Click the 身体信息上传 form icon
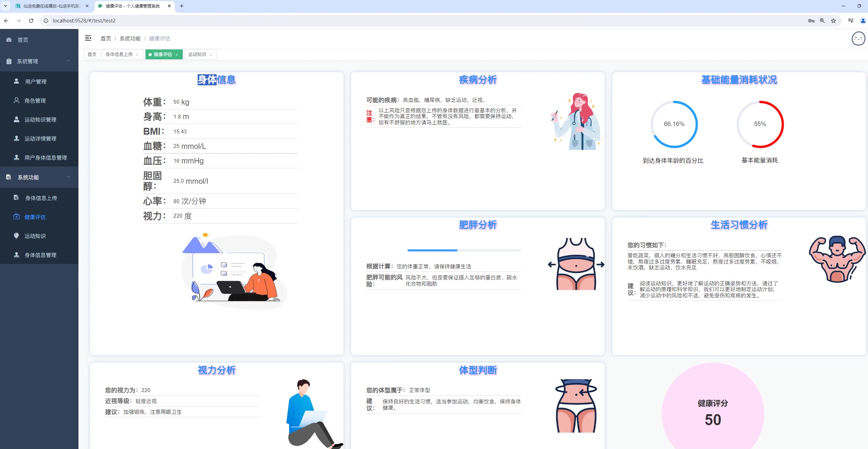This screenshot has width=868, height=449. pos(16,198)
